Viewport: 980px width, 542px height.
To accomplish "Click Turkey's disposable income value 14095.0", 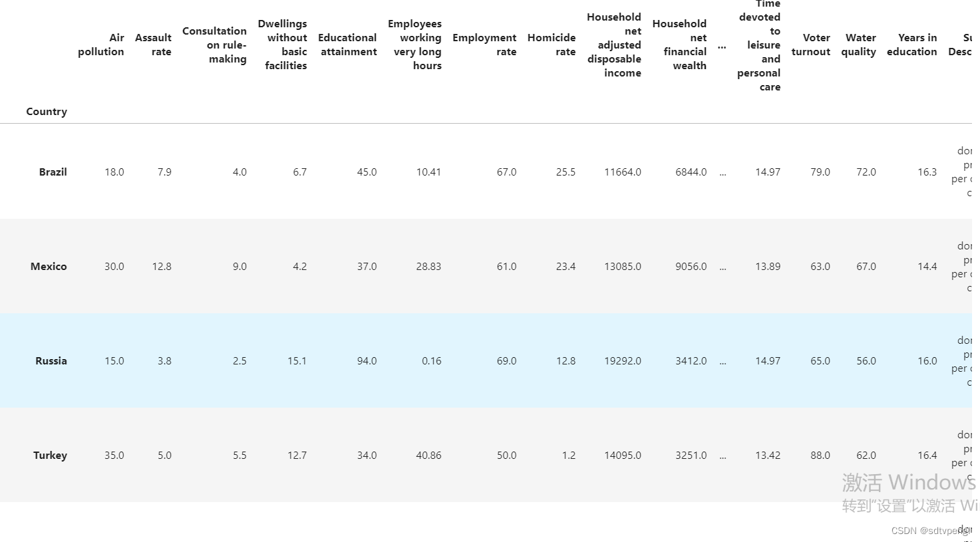I will click(x=623, y=455).
